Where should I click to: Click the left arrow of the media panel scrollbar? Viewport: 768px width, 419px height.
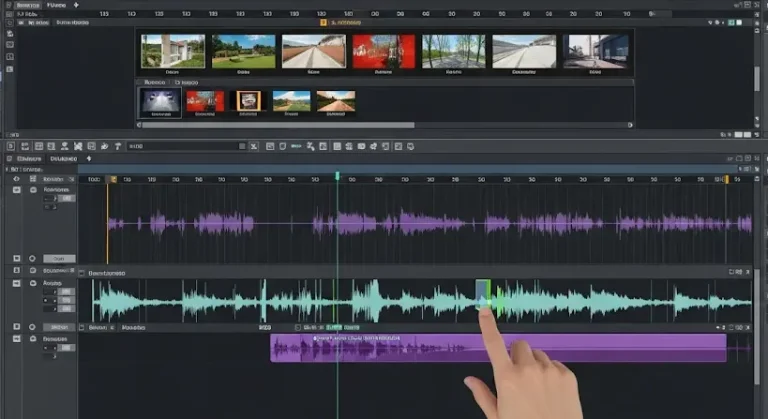(139, 125)
